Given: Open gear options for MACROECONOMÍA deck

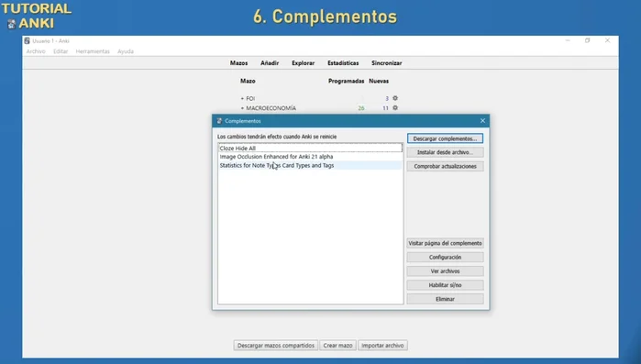Looking at the screenshot, I should [395, 108].
